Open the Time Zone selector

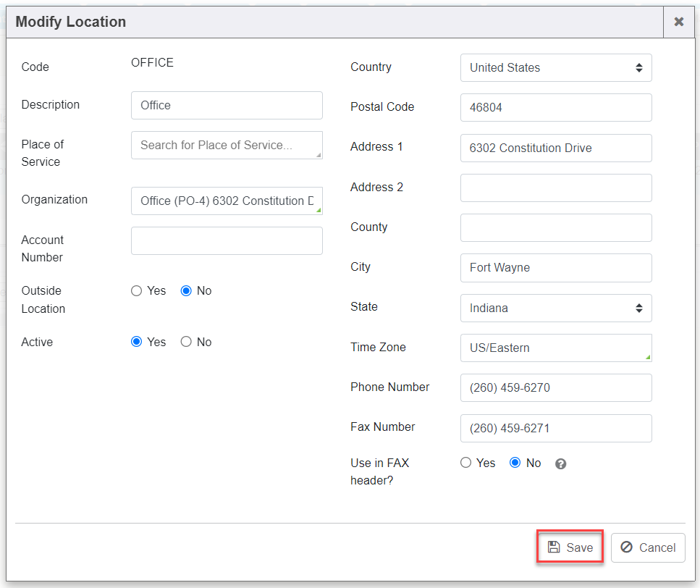pyautogui.click(x=555, y=348)
